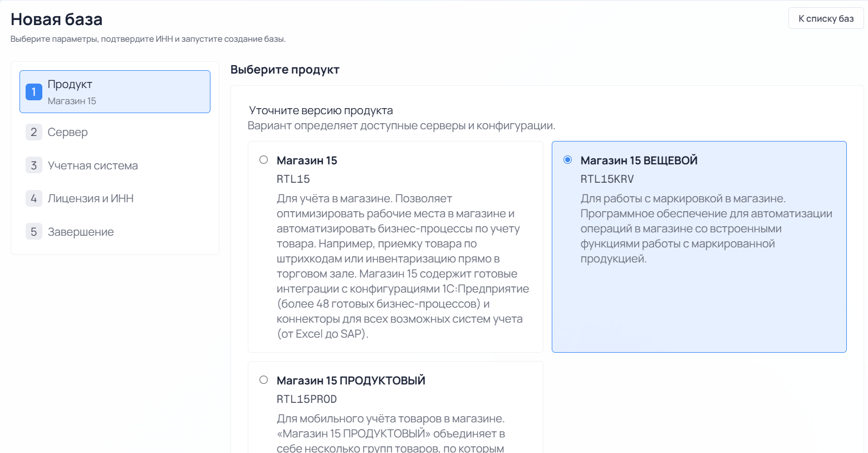Click the hint "Вариант определяет доступные серверы"

point(401,125)
